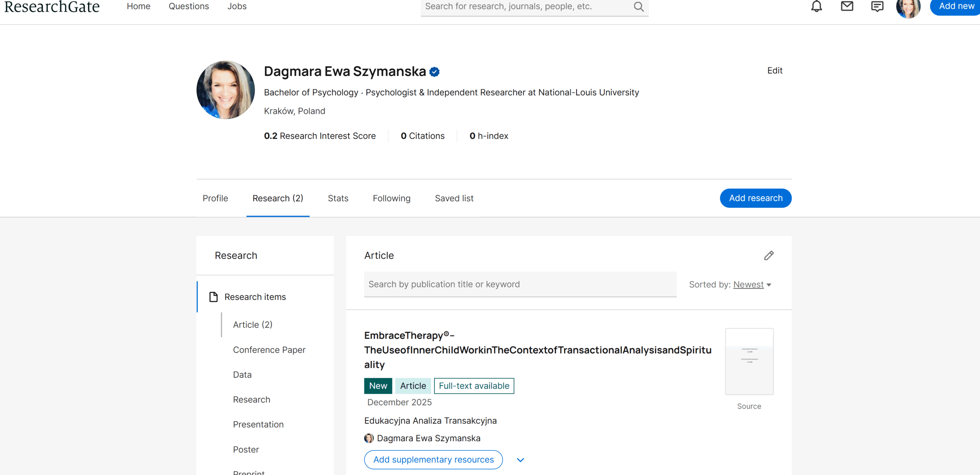The width and height of the screenshot is (980, 475).
Task: Click the user avatar in top bar
Action: pos(908,8)
